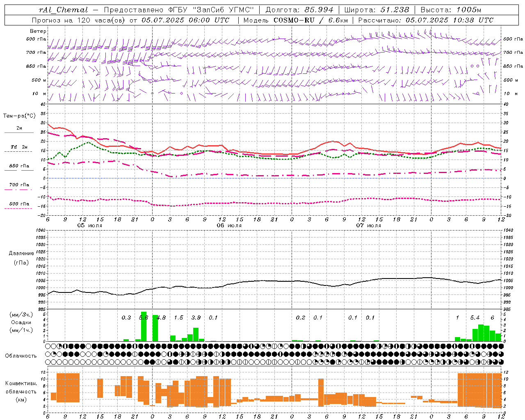
Task: Click the left '500 м' wind level label
Action: click(x=39, y=80)
